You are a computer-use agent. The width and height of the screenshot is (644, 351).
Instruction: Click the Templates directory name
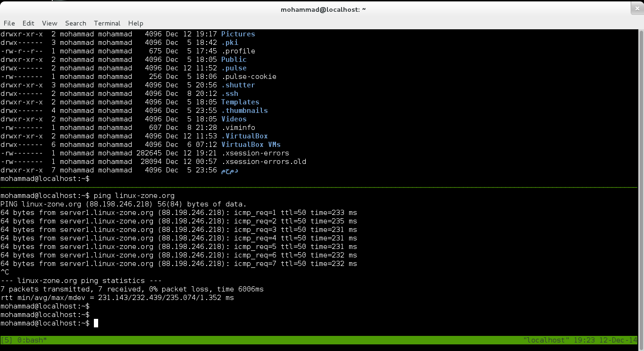tap(240, 102)
